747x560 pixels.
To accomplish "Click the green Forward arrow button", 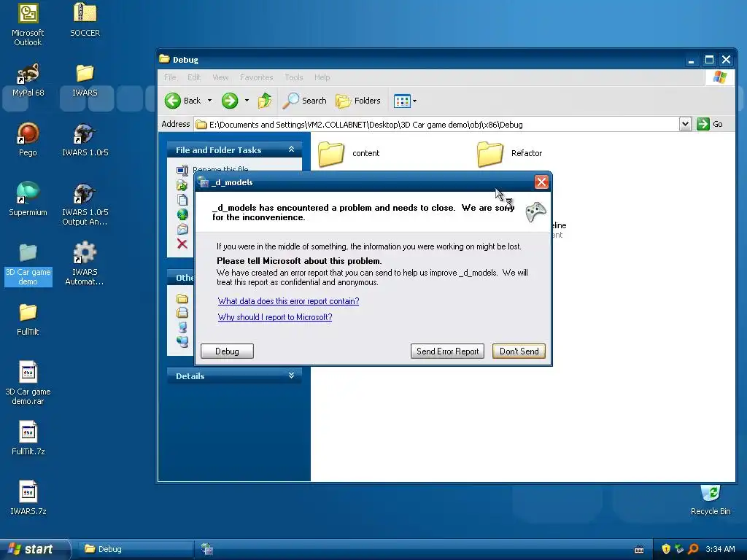I will pyautogui.click(x=230, y=101).
